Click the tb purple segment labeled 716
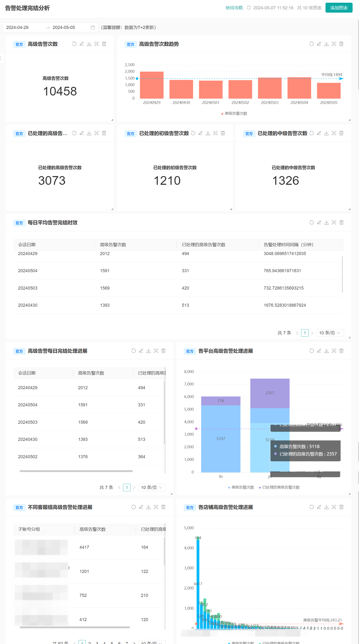Screen dimensions: 359x644 [221, 401]
